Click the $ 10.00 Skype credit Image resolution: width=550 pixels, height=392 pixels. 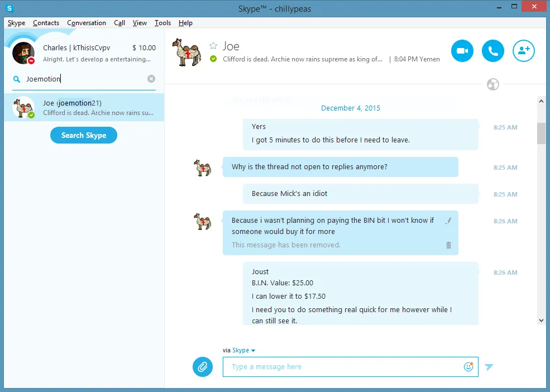click(144, 47)
